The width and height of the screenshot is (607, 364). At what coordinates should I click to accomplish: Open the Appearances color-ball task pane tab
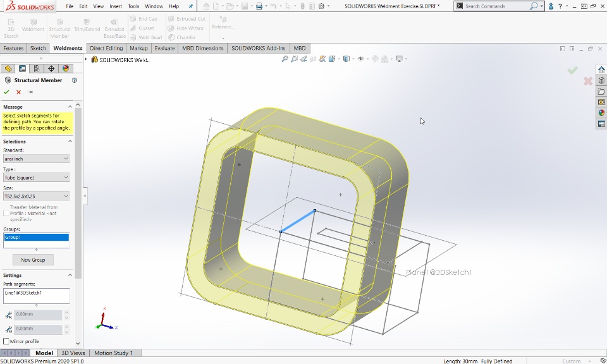601,113
